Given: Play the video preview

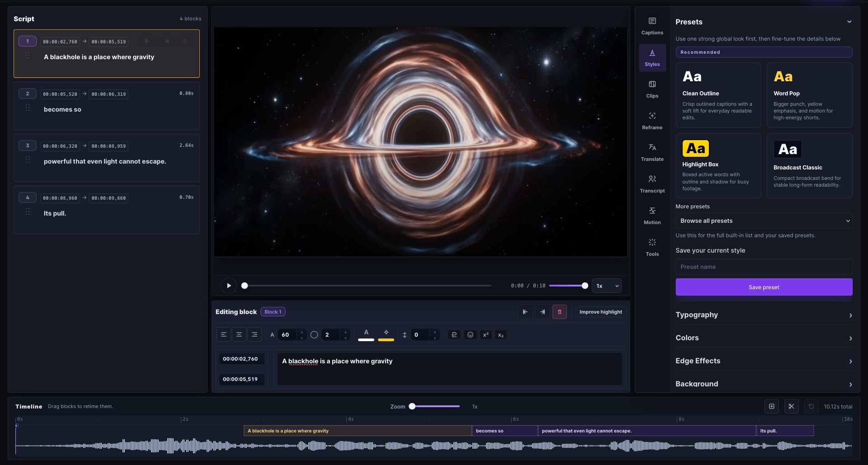Looking at the screenshot, I should (x=229, y=286).
